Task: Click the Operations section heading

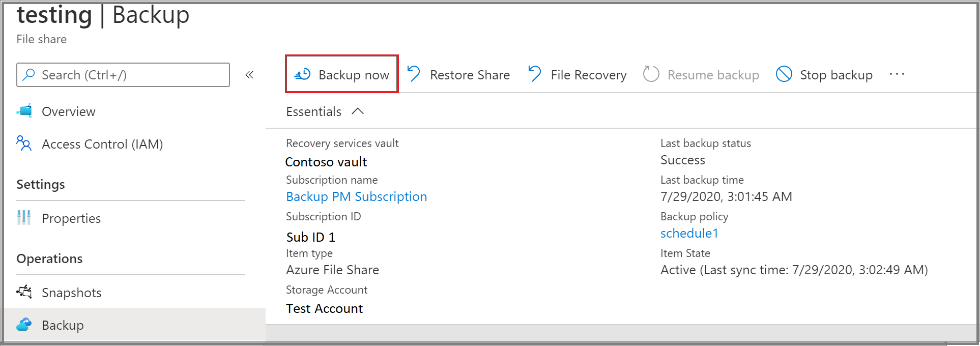Action: pyautogui.click(x=49, y=258)
